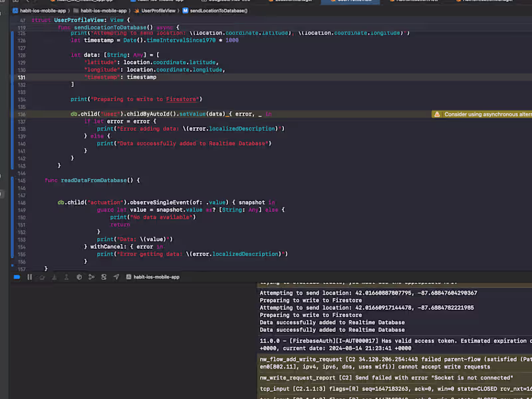Click line number 145 in the gutter
532x399 pixels.
coord(21,180)
